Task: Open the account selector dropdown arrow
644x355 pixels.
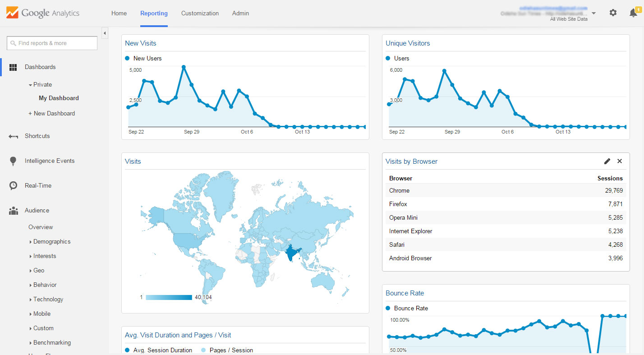Action: pyautogui.click(x=593, y=13)
